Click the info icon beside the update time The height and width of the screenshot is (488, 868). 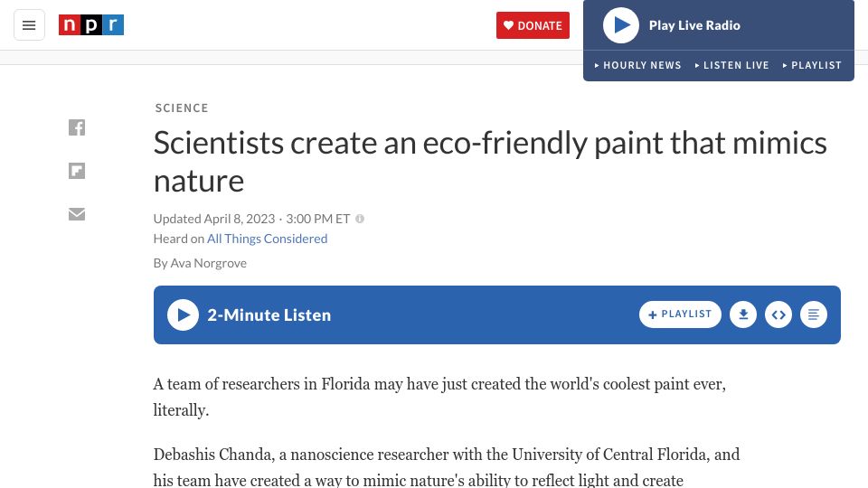360,219
